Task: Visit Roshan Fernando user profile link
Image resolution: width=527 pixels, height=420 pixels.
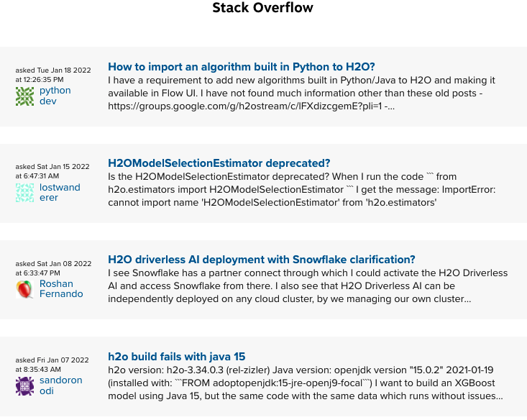Action: [x=61, y=289]
